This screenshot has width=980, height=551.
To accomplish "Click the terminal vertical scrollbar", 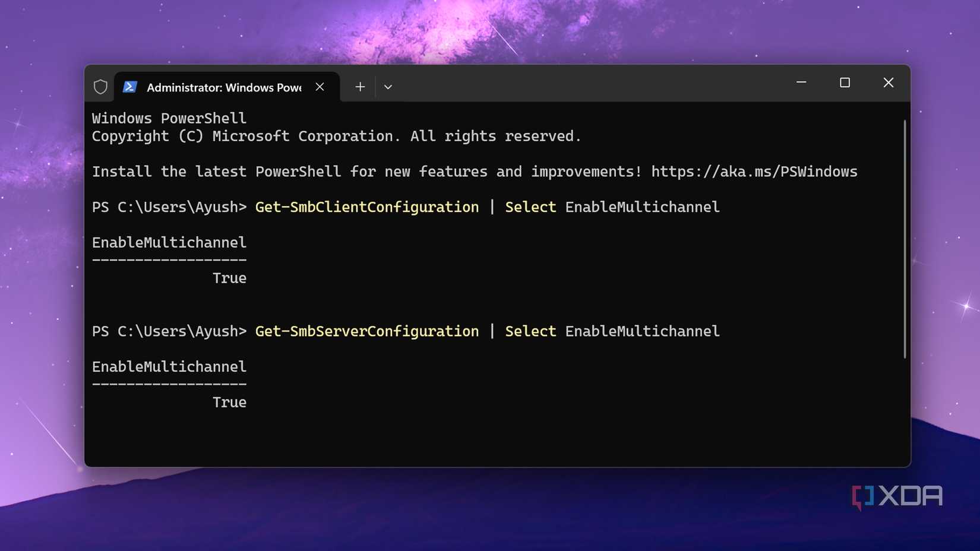I will 905,239.
